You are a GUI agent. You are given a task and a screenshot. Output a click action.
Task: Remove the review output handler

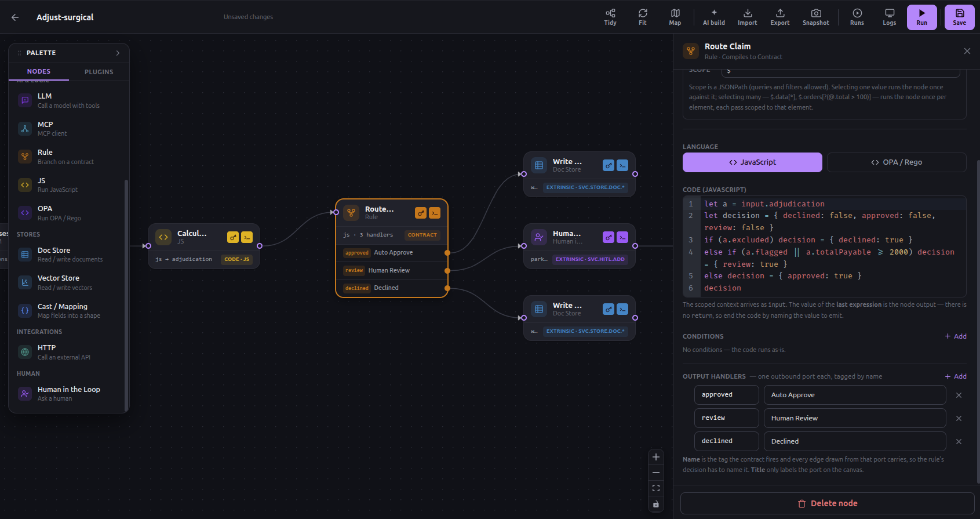(959, 418)
